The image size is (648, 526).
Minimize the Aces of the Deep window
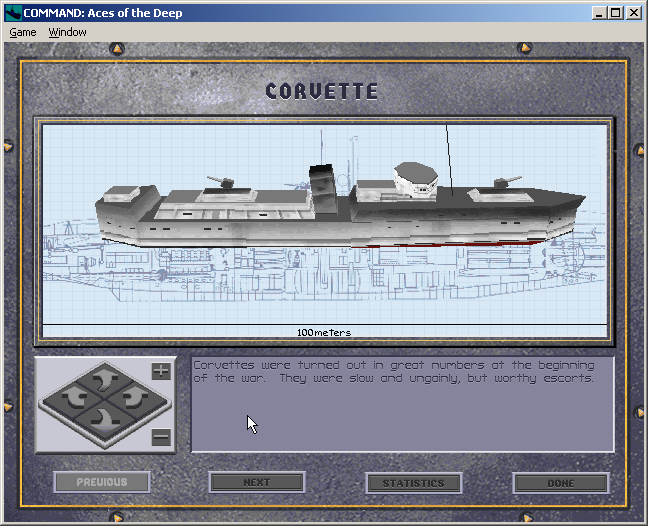pyautogui.click(x=598, y=13)
